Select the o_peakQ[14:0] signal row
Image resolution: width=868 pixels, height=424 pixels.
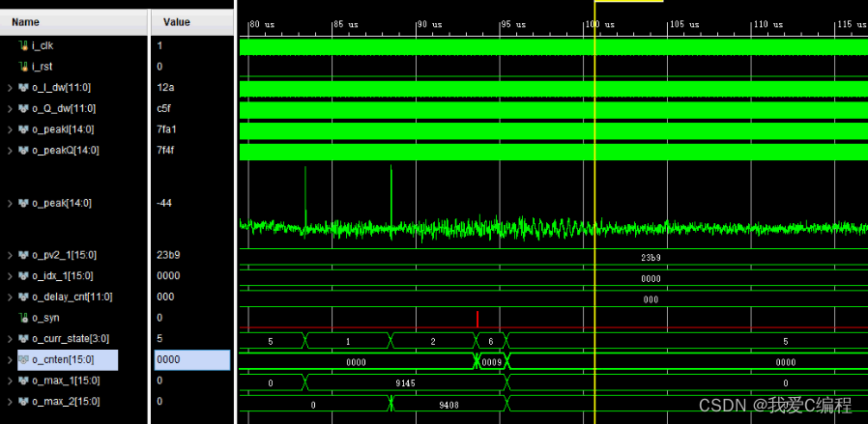66,151
